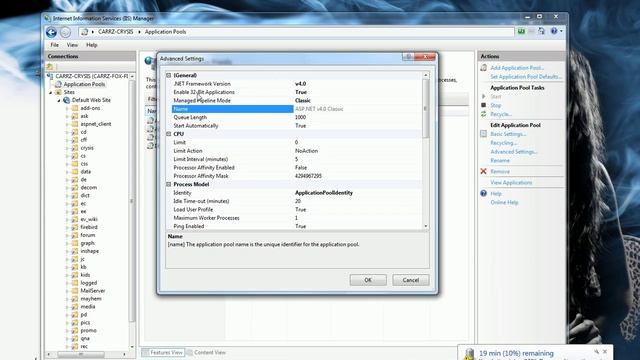Collapse the Process Model section
This screenshot has width=640, height=360.
[x=169, y=184]
